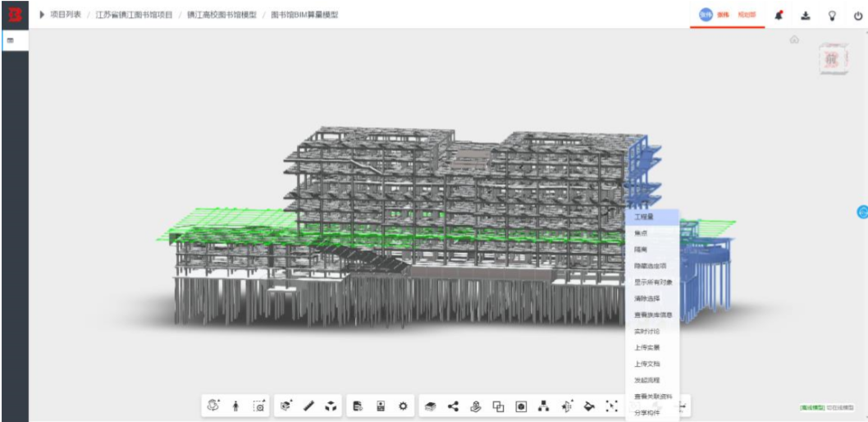Click the blue user avatar circle
The height and width of the screenshot is (422, 868).
coord(705,15)
